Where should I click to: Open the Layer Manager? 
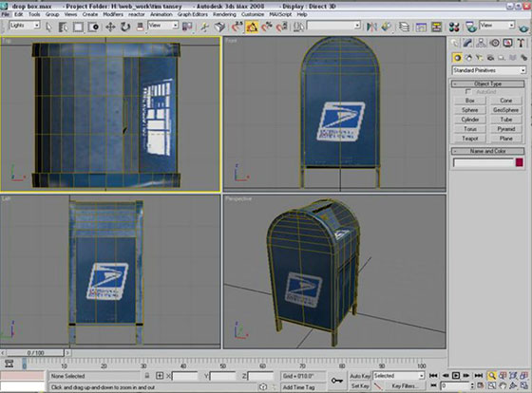pyautogui.click(x=404, y=27)
